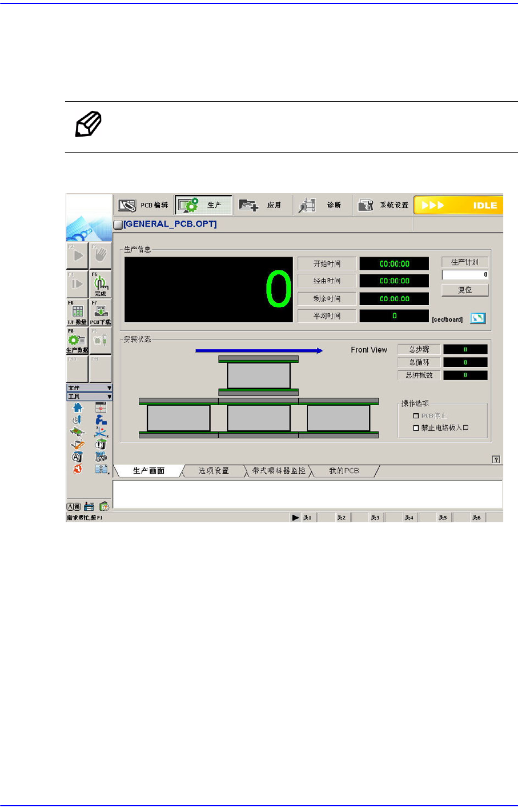Click the blue operator-at-machine tool icon
The height and width of the screenshot is (812, 518).
point(101,420)
